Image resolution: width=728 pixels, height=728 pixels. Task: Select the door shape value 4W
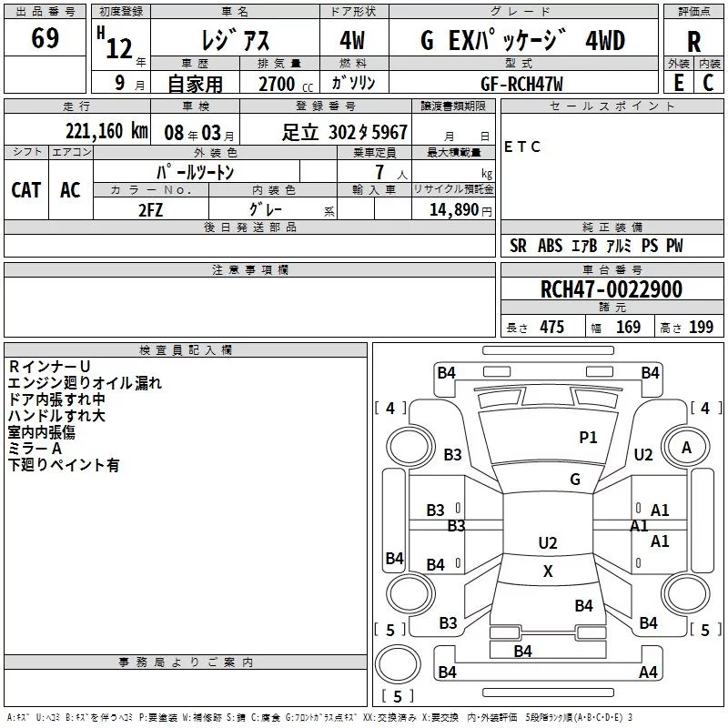(352, 40)
